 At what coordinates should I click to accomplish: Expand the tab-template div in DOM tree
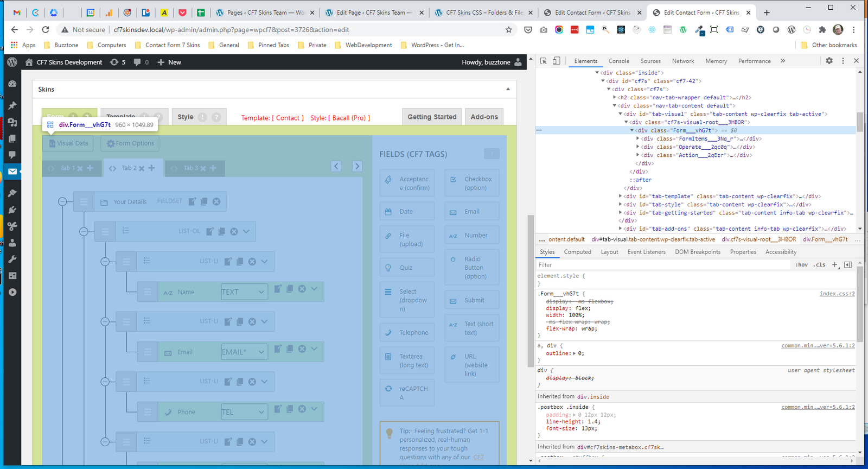[620, 197]
